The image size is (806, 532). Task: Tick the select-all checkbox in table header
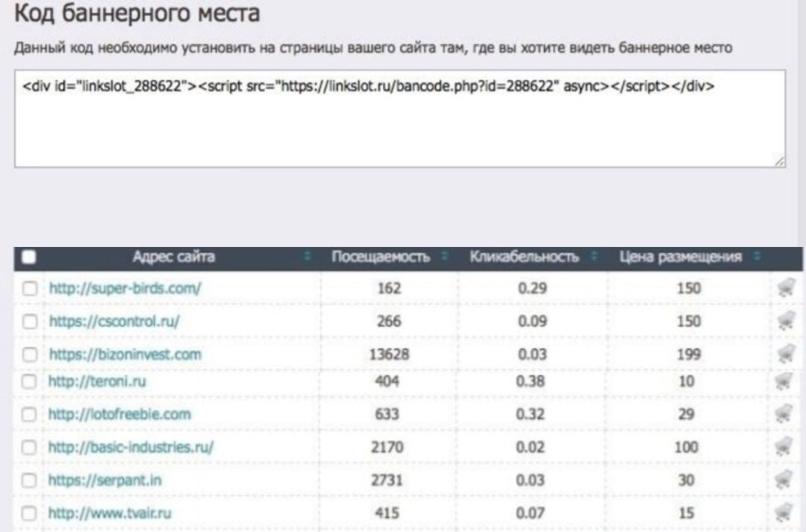[x=29, y=257]
